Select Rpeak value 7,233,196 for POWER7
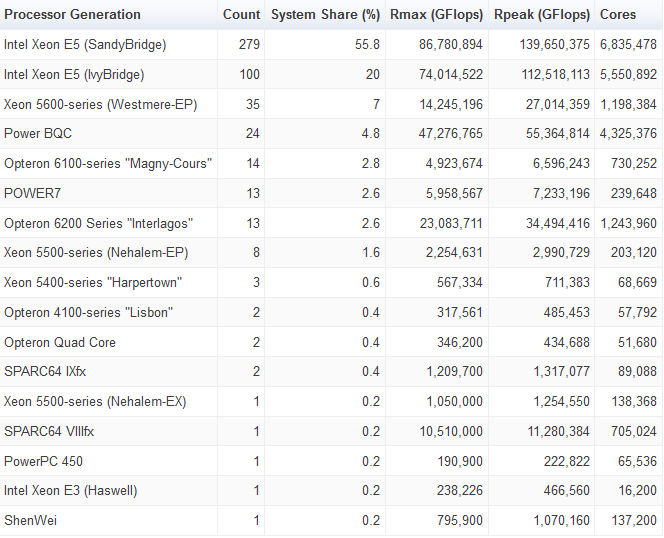This screenshot has height=538, width=664. click(561, 194)
